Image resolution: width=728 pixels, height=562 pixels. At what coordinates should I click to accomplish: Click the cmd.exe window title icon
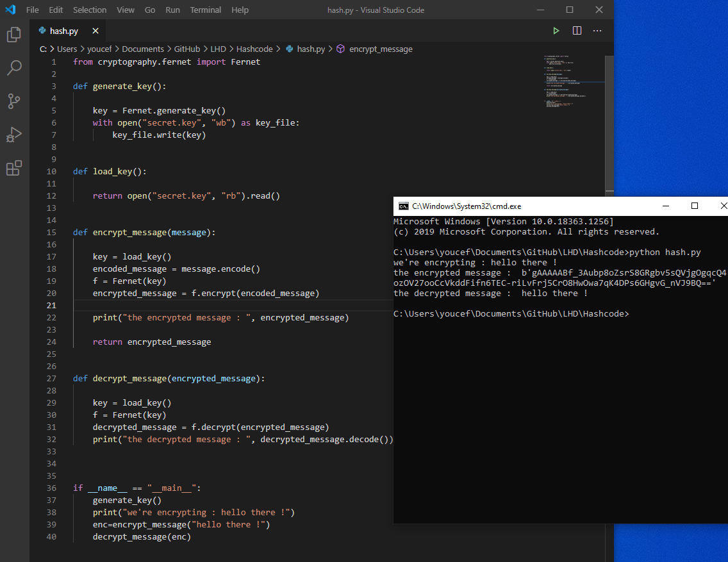(x=404, y=206)
